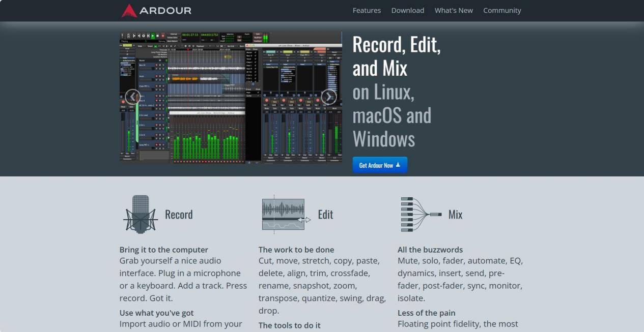This screenshot has height=332, width=644.
Task: Open the Community page
Action: pyautogui.click(x=502, y=10)
